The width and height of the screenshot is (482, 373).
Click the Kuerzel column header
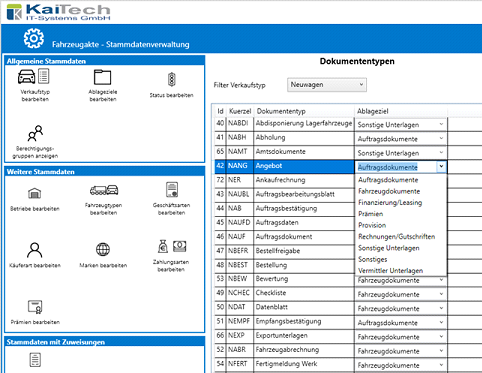click(240, 111)
